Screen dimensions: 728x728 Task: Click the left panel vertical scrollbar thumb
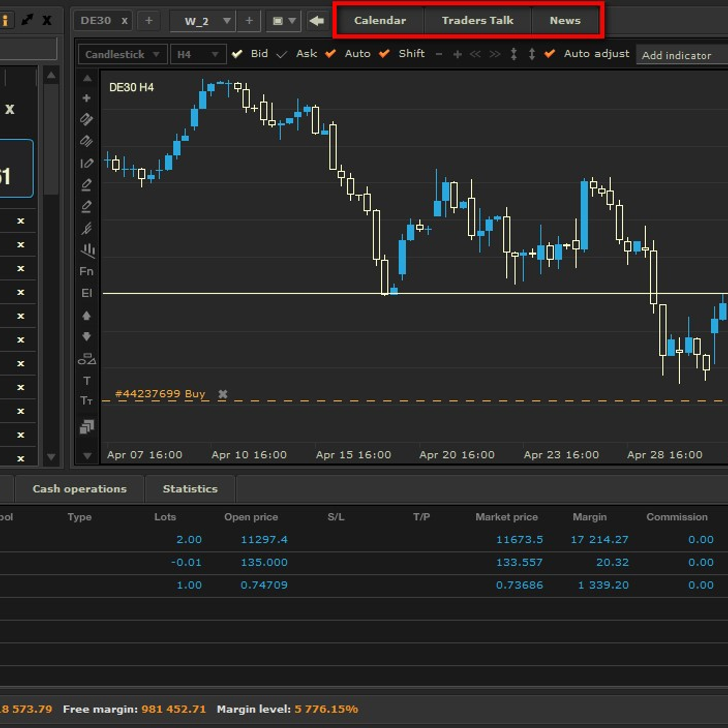[x=51, y=139]
